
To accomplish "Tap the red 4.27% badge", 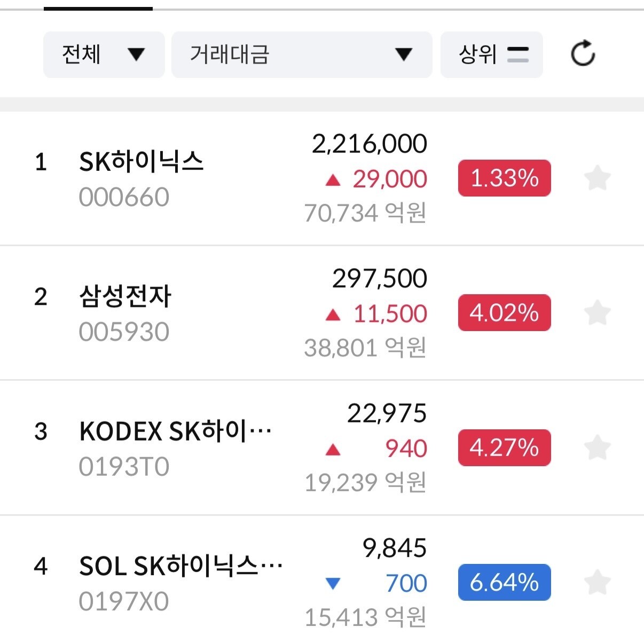I will (505, 447).
